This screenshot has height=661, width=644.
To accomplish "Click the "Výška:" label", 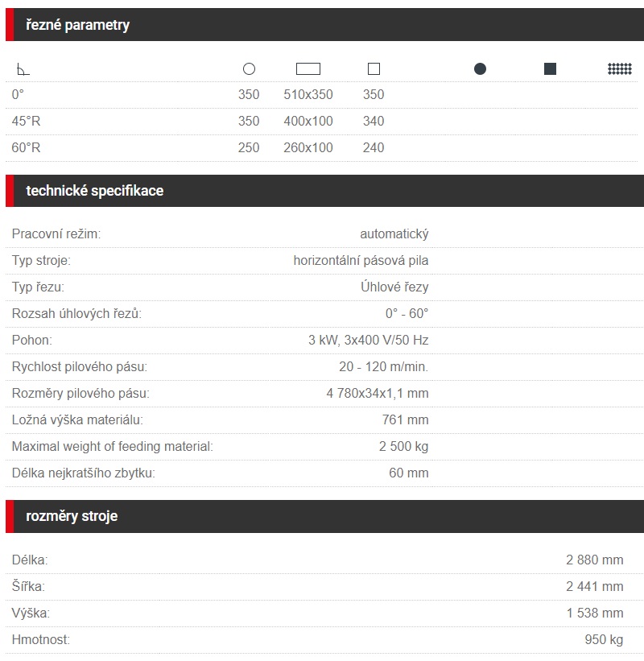I will (31, 613).
